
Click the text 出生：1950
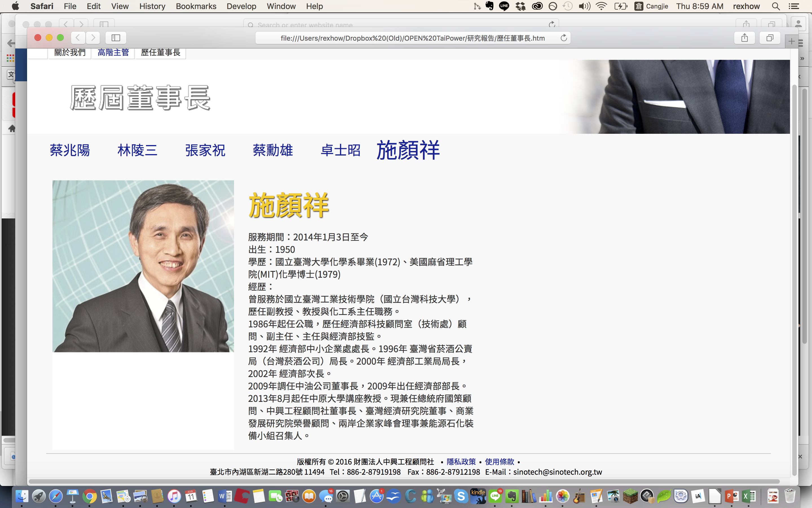click(x=272, y=250)
